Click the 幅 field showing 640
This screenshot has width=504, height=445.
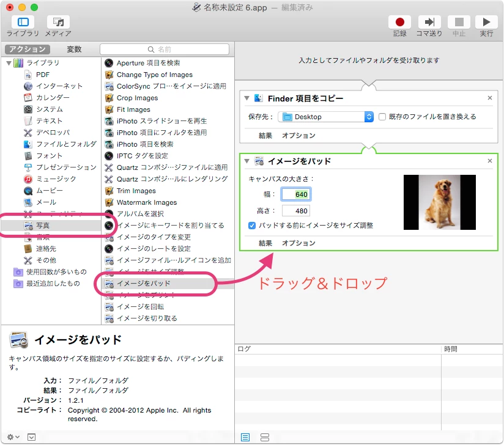(295, 194)
